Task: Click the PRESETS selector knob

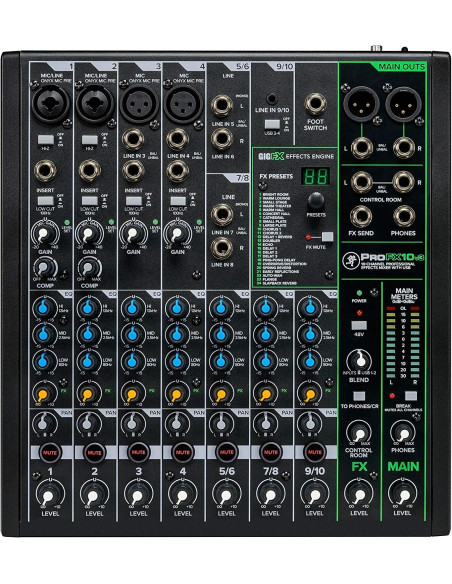Action: (x=316, y=201)
